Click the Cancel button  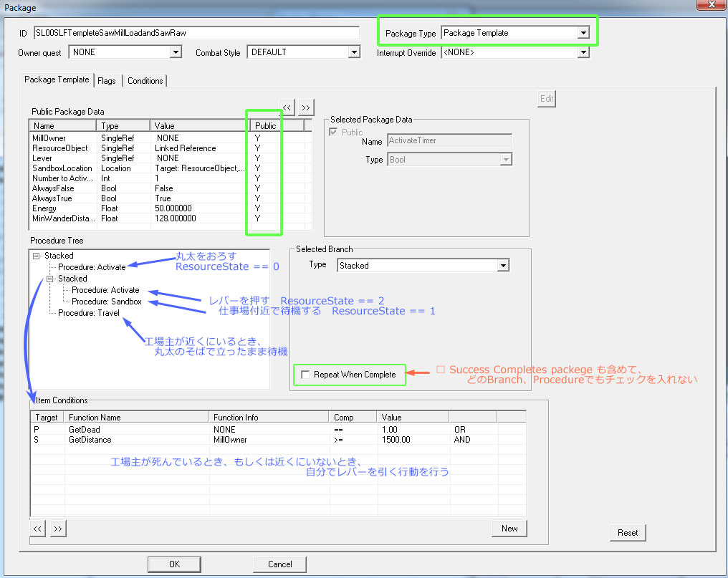(280, 564)
